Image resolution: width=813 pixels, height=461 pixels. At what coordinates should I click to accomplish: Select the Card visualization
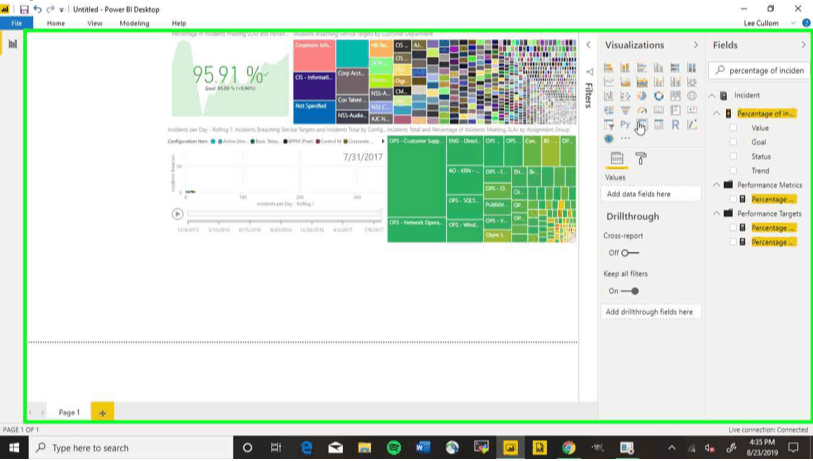pos(658,110)
